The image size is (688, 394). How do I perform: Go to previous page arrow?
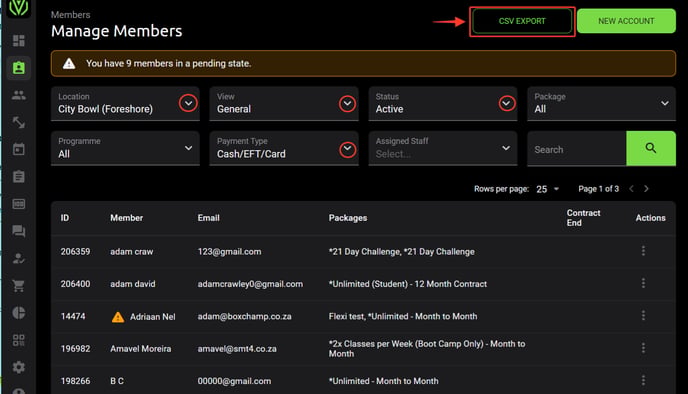631,189
